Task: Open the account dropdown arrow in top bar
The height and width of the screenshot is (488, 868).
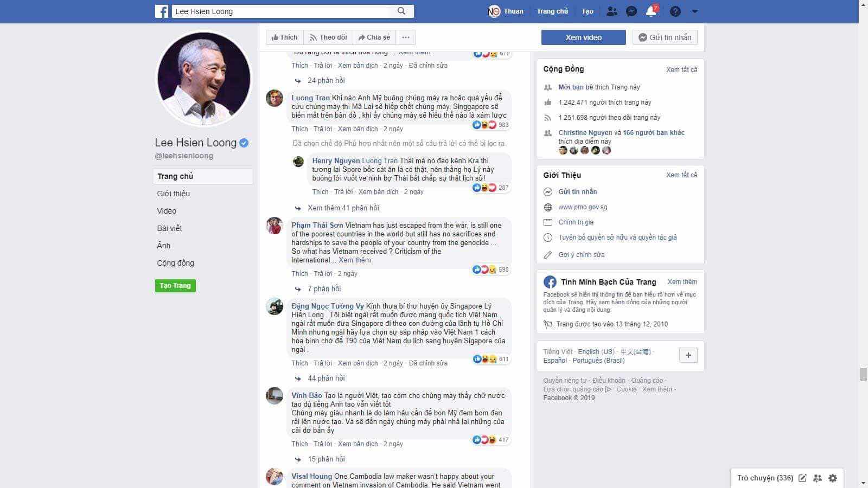Action: coord(695,11)
